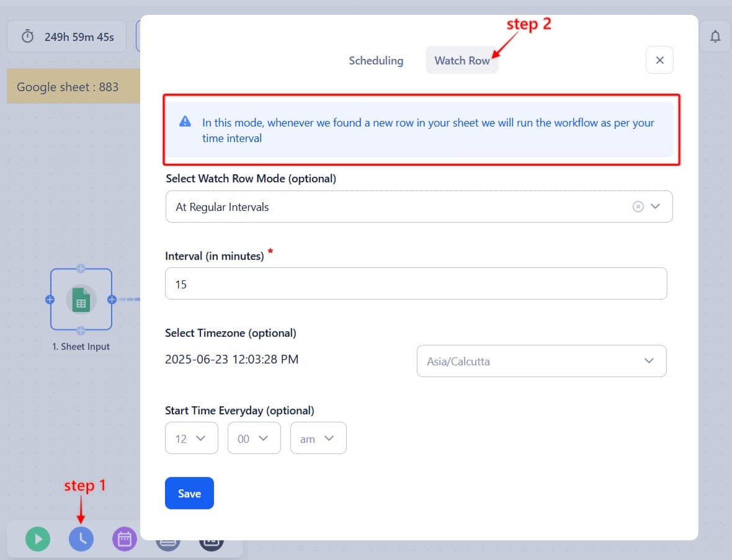The image size is (732, 560).
Task: Open the blue clock scheduler icon
Action: 81,539
